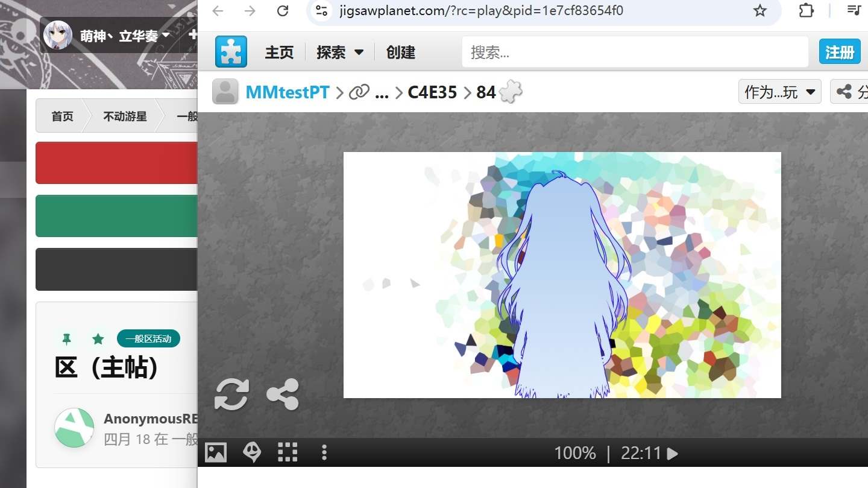Click the completed puzzle image
868x488 pixels.
click(562, 275)
